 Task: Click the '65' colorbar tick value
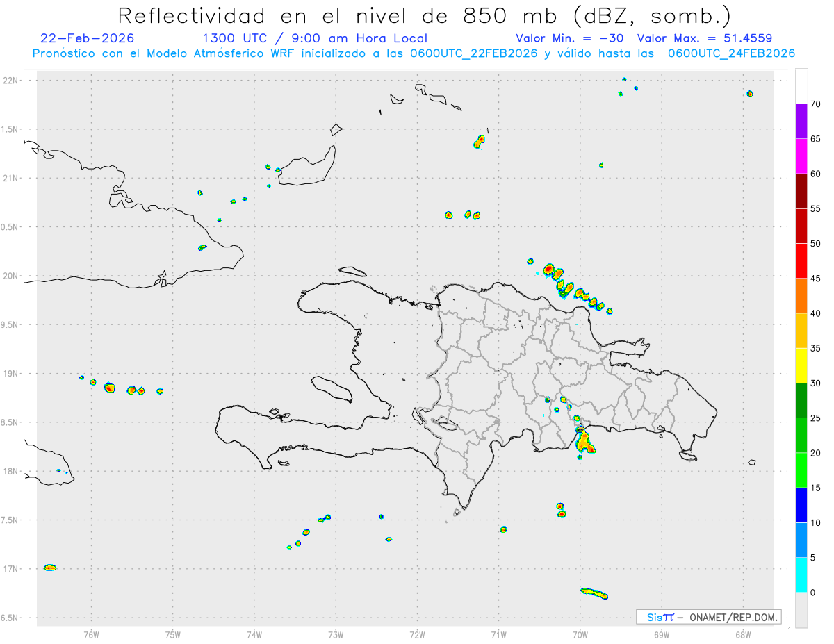coord(816,139)
